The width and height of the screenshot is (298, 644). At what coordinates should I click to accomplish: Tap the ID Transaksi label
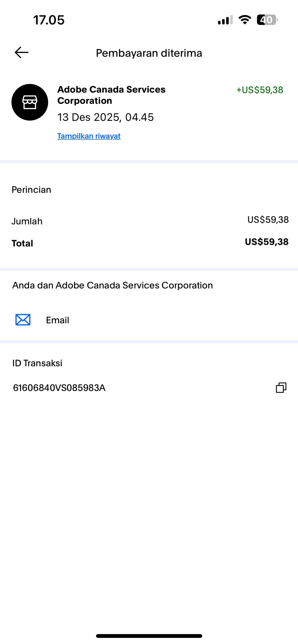pos(37,363)
